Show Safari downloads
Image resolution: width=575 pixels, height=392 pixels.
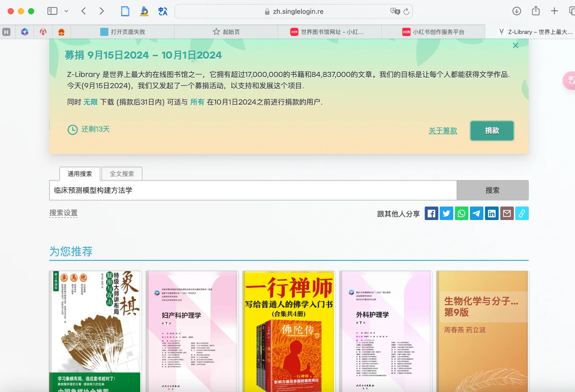point(517,11)
